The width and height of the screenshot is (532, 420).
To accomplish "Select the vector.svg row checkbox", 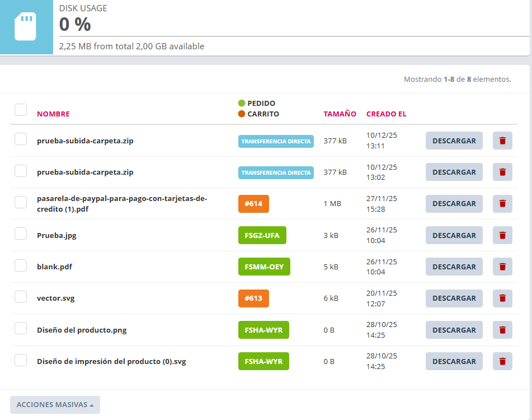I will tap(21, 297).
